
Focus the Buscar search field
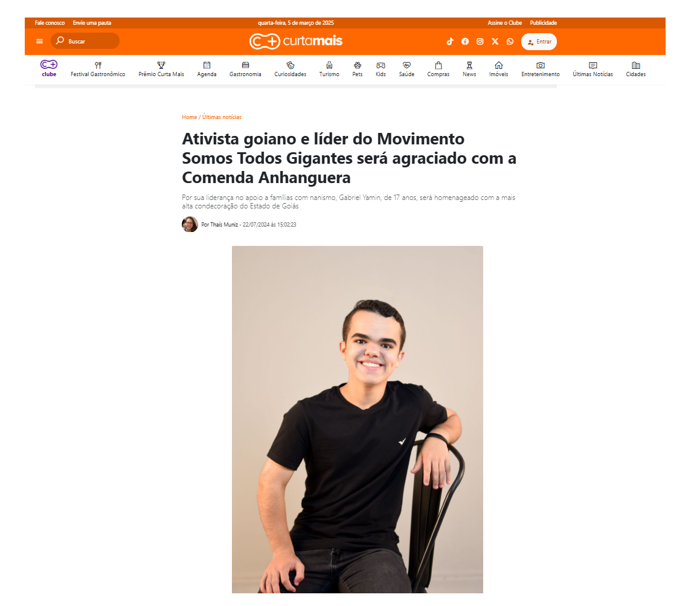tap(85, 41)
